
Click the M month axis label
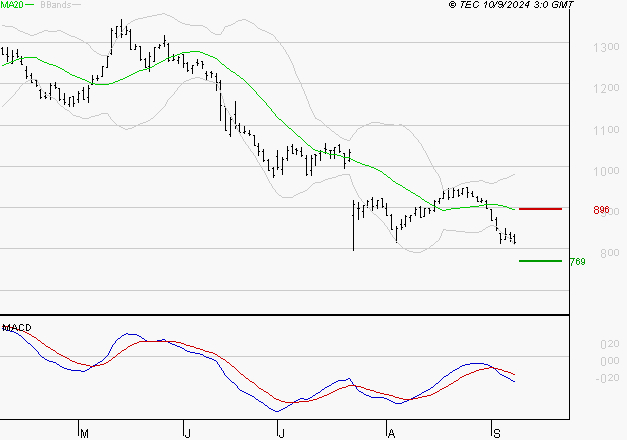pos(84,434)
